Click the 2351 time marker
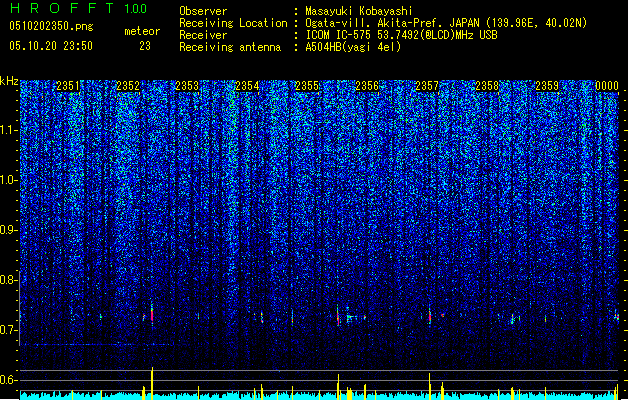Viewport: 629px width, 400px height. (68, 86)
